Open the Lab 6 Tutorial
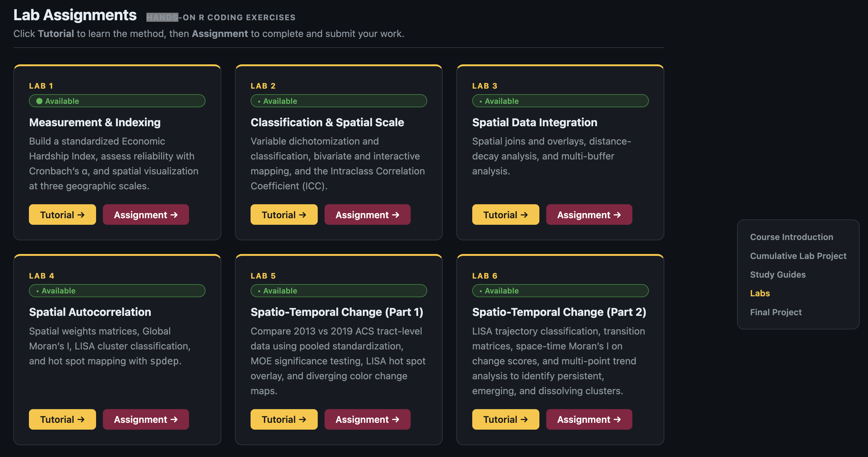The image size is (868, 457). pos(505,419)
